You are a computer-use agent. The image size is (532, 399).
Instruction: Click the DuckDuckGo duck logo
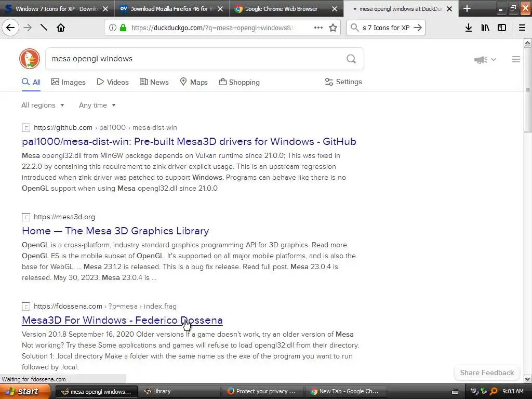(x=30, y=59)
